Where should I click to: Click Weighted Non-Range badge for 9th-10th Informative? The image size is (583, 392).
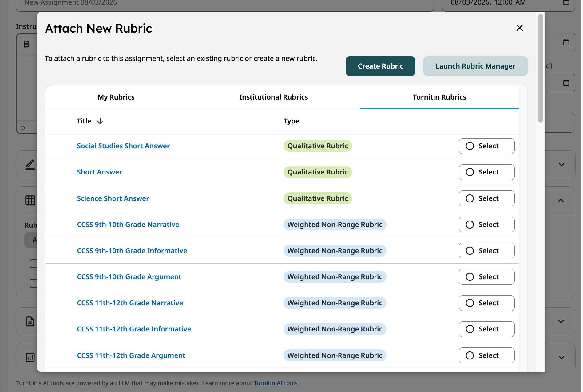coord(335,251)
